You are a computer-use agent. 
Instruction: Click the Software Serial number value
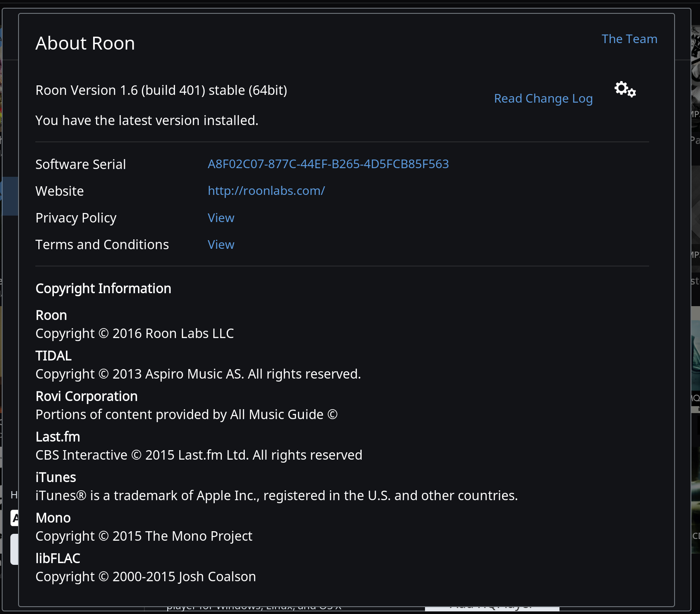coord(328,164)
